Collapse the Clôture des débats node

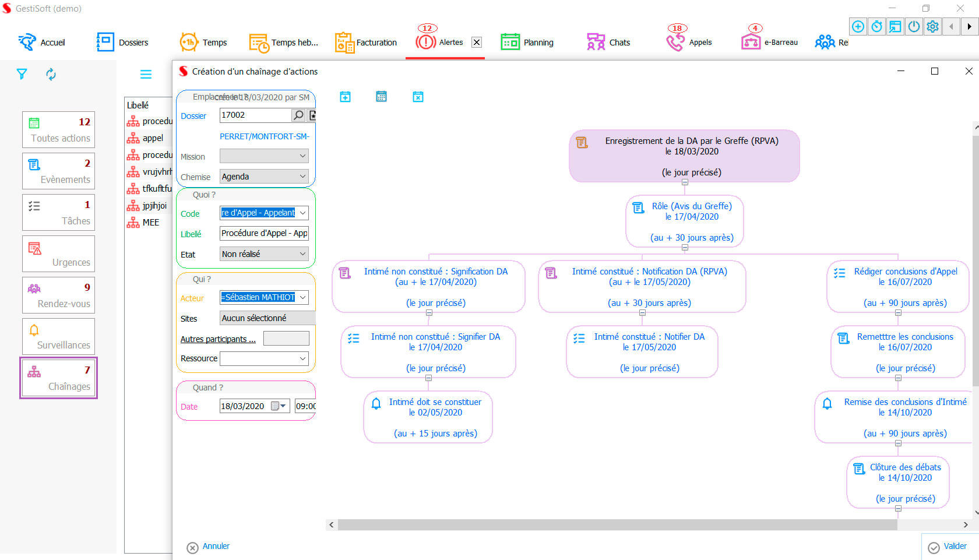pyautogui.click(x=898, y=509)
